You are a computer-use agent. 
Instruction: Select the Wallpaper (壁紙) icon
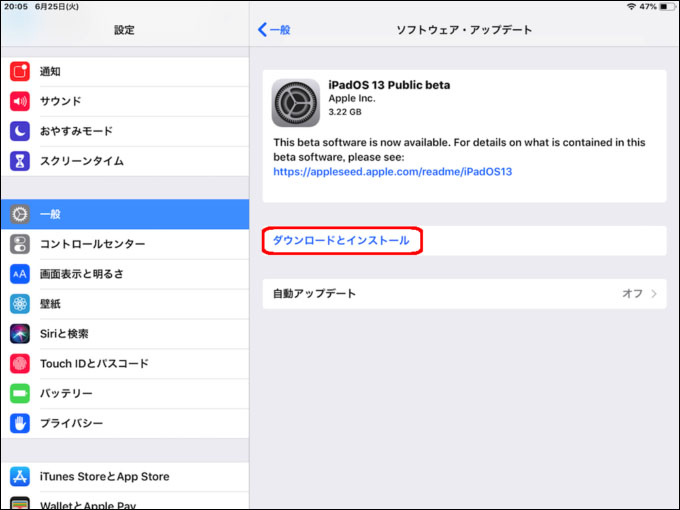point(21,304)
